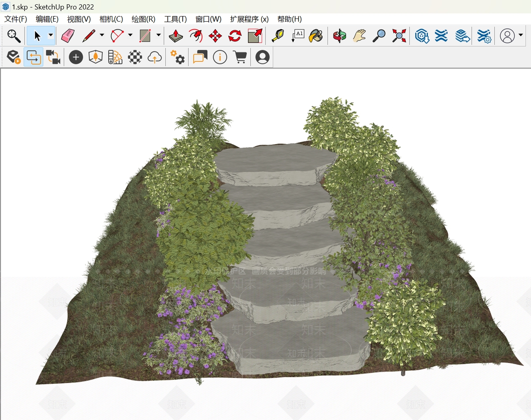
Task: Expand the Arc tool dropdown arrow
Action: 130,35
